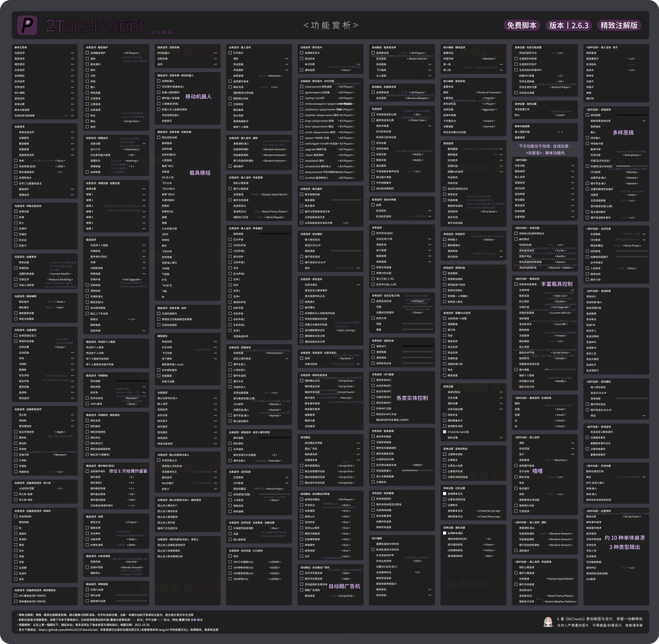Change the < Delete Vehicle > 反应类型 selector
This screenshot has width=659, height=644.
(x=418, y=59)
